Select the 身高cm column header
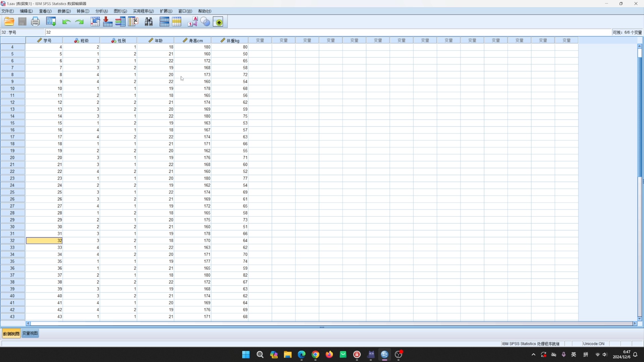Viewport: 644px width, 362px height. [x=193, y=41]
